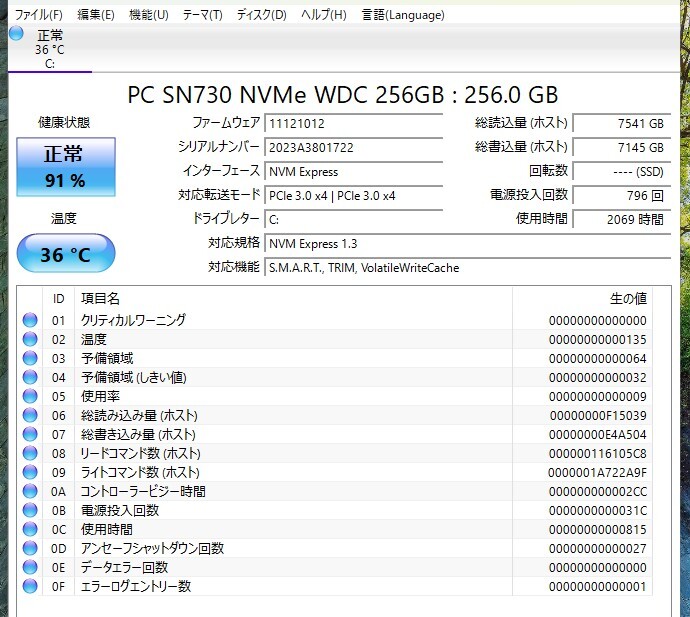The width and height of the screenshot is (690, 617).
Task: Open the 機能(U) menu
Action: coord(148,15)
